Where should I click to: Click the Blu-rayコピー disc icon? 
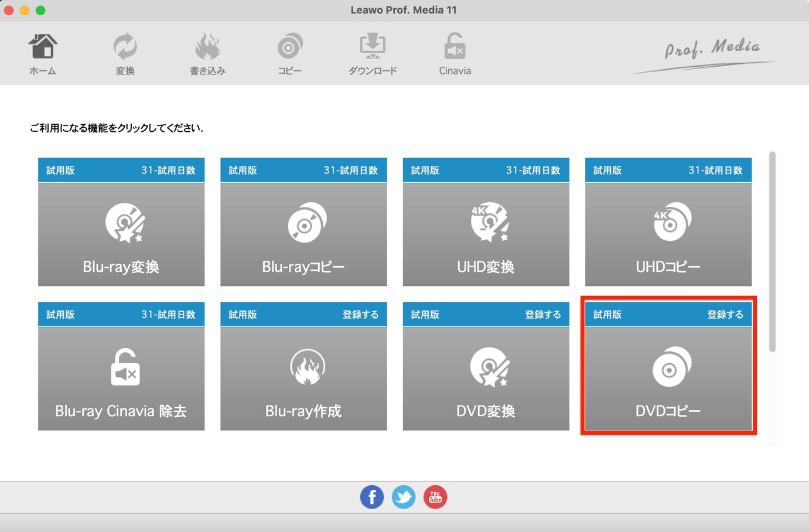[x=307, y=223]
